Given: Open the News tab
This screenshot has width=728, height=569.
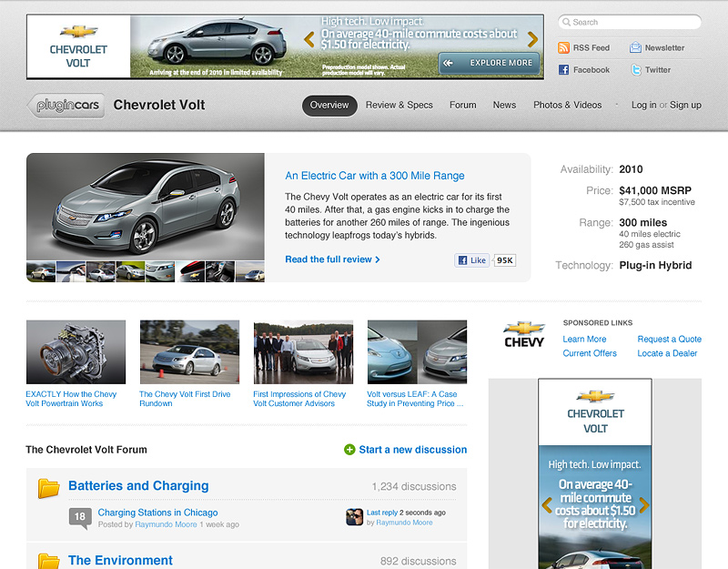Looking at the screenshot, I should [x=505, y=105].
